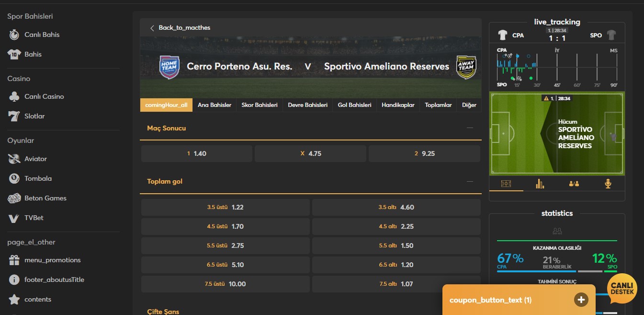644x315 pixels.
Task: Click the TVBet logo icon
Action: pyautogui.click(x=14, y=218)
